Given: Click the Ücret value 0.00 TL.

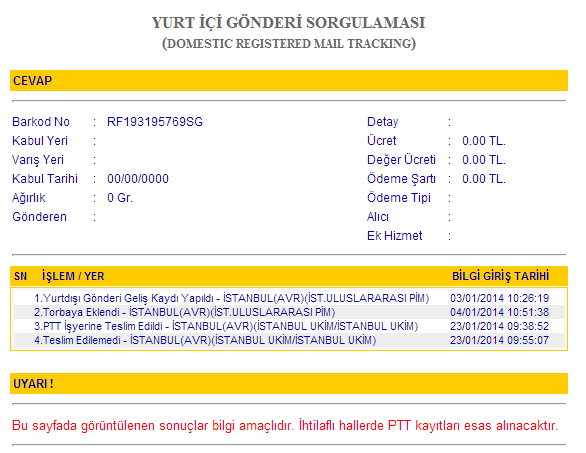Looking at the screenshot, I should (x=484, y=141).
